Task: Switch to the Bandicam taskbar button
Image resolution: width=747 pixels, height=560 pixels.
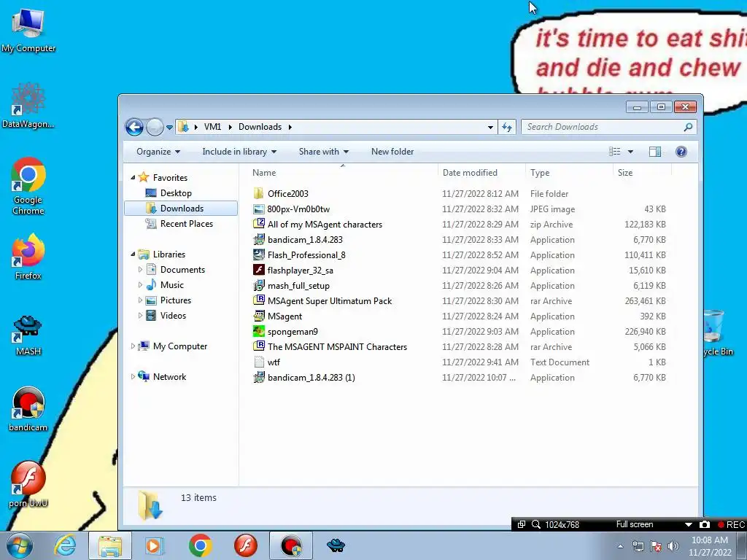Action: click(291, 545)
